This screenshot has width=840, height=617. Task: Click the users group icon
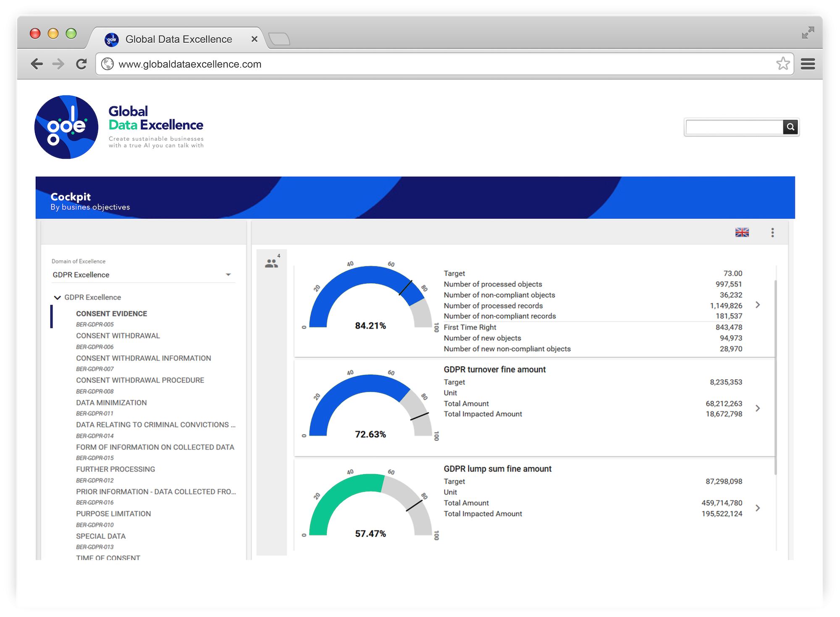coord(271,263)
